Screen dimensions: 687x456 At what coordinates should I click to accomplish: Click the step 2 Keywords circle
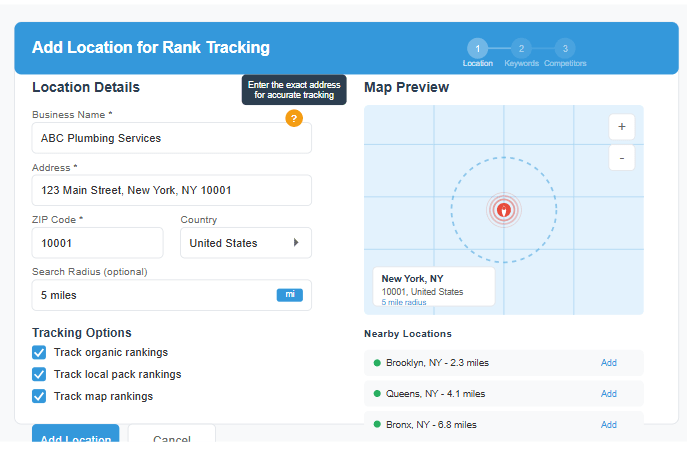(521, 48)
